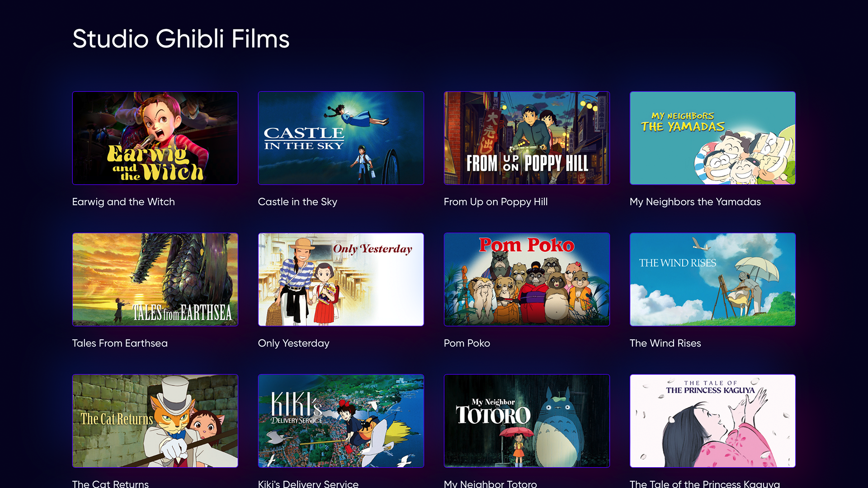868x488 pixels.
Task: Select Only Yesterday thumbnail
Action: tap(341, 279)
